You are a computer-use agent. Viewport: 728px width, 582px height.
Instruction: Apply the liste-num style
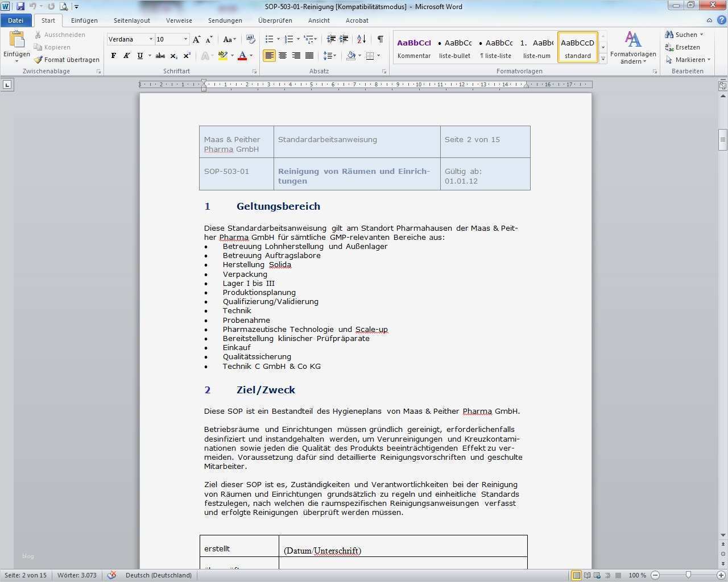537,48
